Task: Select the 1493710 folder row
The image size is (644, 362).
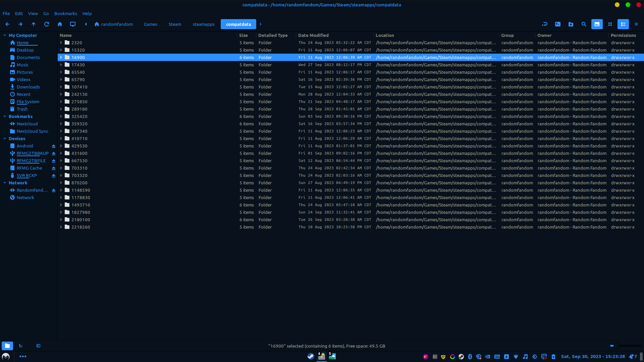Action: 80,205
